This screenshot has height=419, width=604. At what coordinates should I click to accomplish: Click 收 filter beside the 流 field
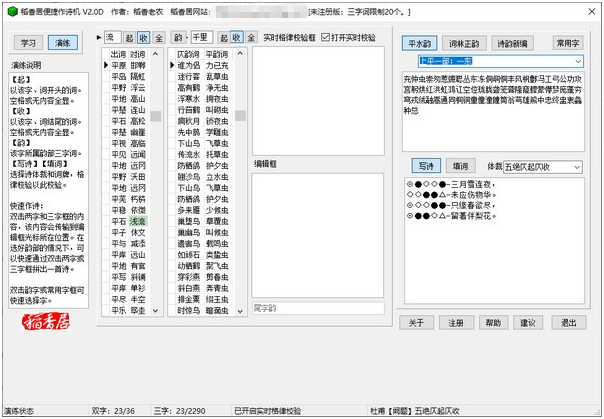tap(142, 36)
